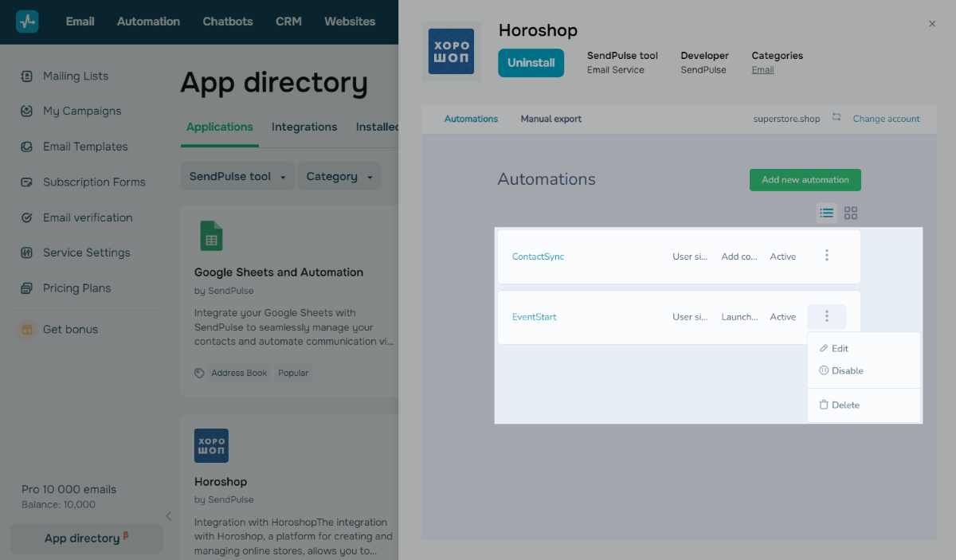
Task: Open the ContactSync three-dot menu
Action: pos(827,256)
